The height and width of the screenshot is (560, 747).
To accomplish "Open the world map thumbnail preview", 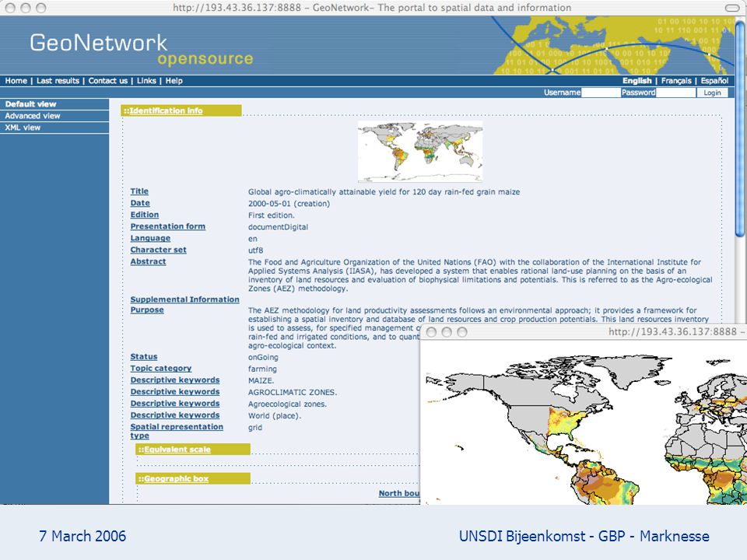I will (419, 152).
